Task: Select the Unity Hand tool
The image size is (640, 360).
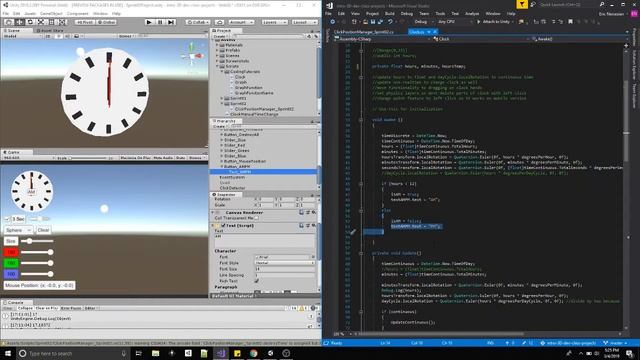Action: pyautogui.click(x=9, y=22)
